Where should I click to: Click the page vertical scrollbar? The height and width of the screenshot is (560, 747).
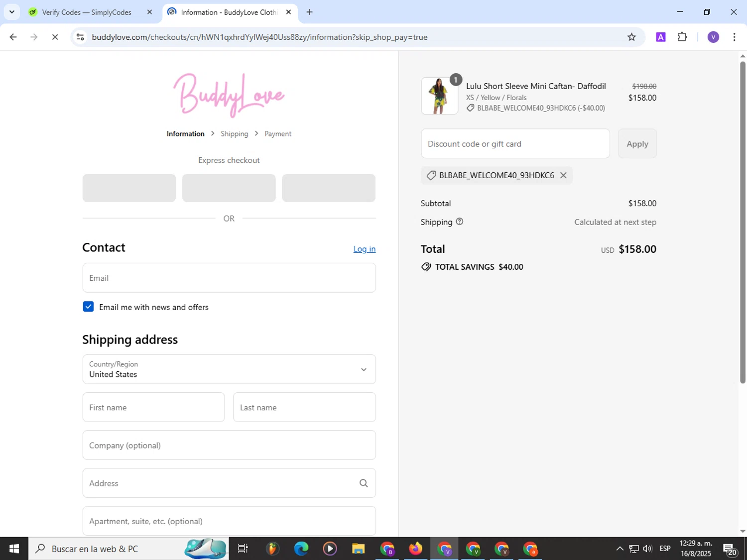pyautogui.click(x=743, y=222)
